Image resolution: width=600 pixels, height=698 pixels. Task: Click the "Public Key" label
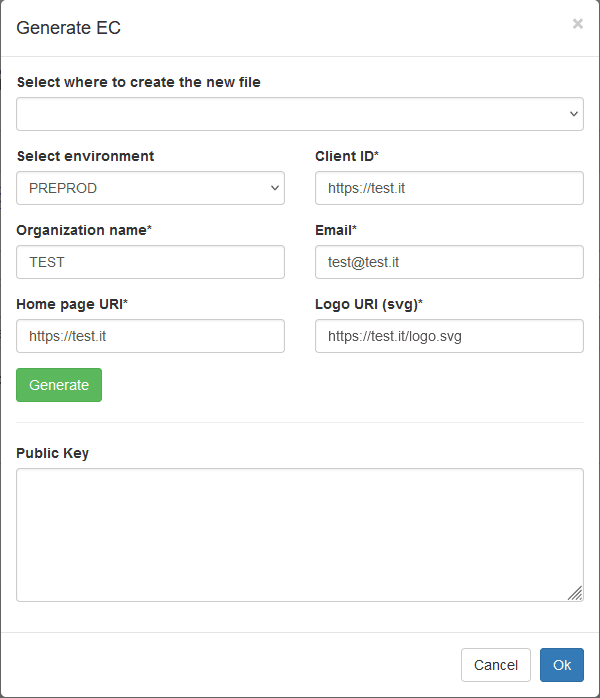[x=53, y=453]
